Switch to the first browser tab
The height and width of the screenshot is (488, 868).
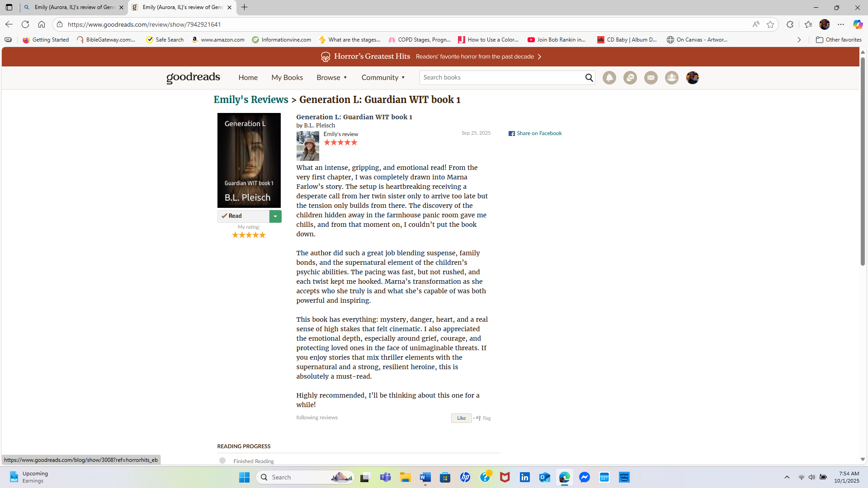coord(74,7)
